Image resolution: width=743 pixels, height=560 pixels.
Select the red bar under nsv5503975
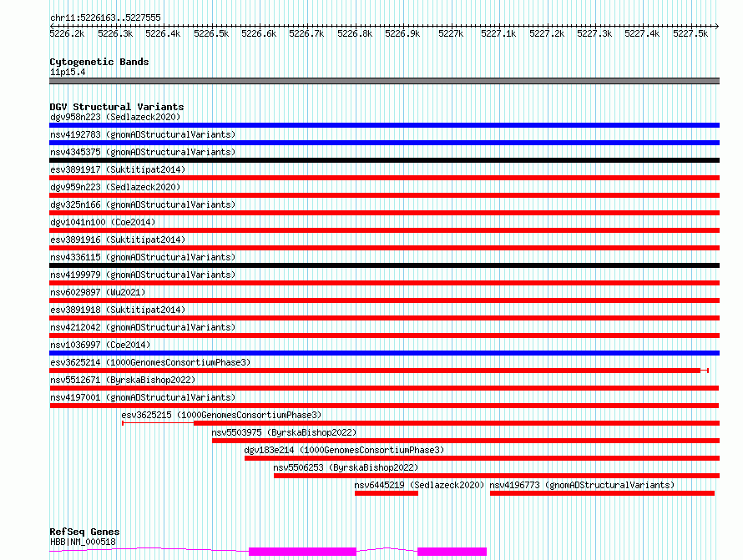click(x=466, y=441)
